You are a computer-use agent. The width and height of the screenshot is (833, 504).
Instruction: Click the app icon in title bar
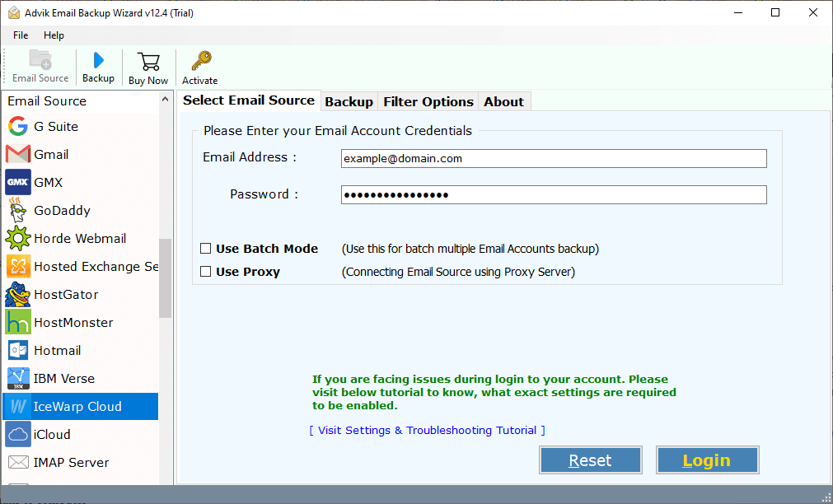(14, 12)
